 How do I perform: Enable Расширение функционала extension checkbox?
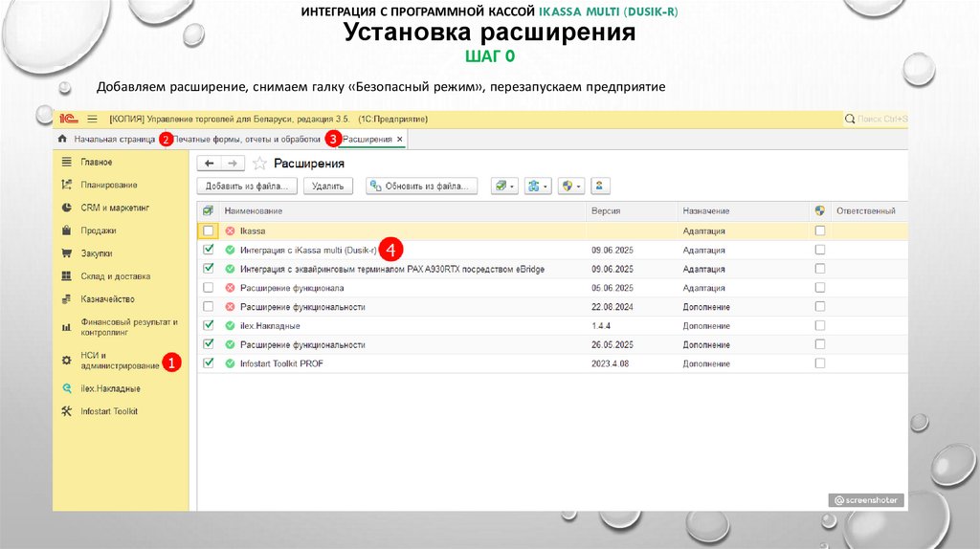(208, 287)
